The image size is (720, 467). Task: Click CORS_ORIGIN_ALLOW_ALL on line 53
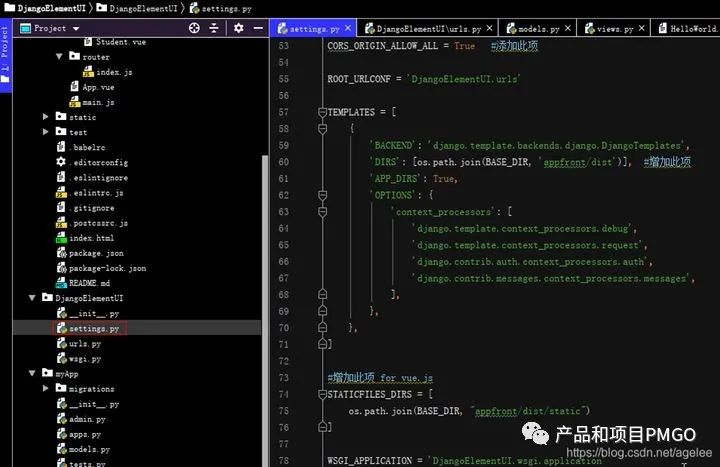click(382, 45)
